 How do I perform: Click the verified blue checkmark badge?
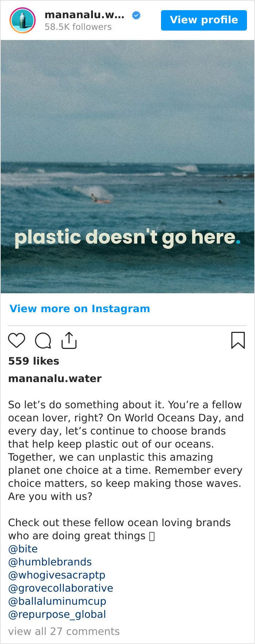tap(136, 15)
